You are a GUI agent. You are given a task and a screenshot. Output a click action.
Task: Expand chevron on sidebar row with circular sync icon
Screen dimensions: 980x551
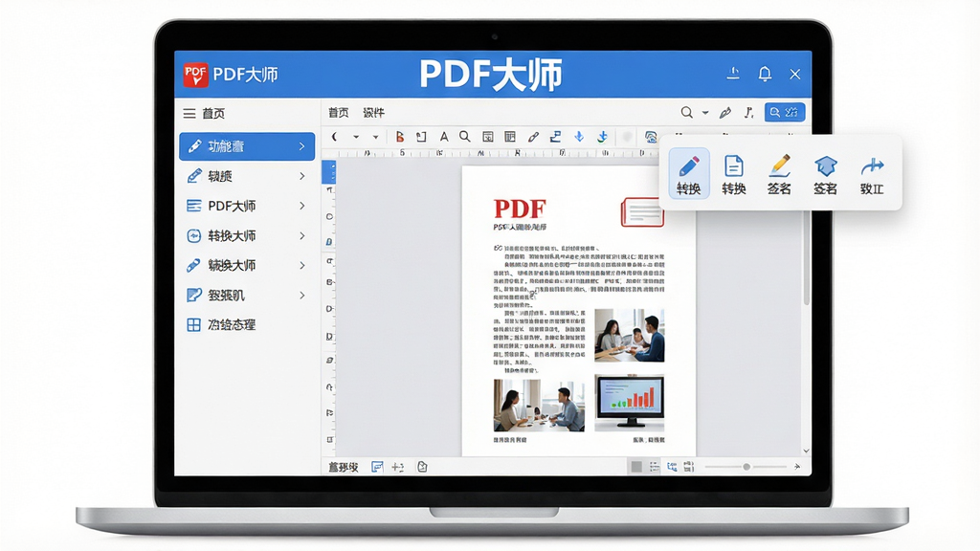pyautogui.click(x=301, y=235)
